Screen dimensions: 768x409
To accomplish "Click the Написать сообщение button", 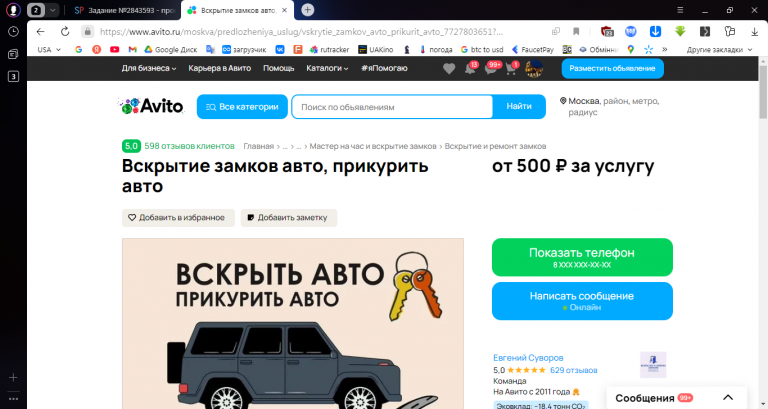I will [x=582, y=301].
